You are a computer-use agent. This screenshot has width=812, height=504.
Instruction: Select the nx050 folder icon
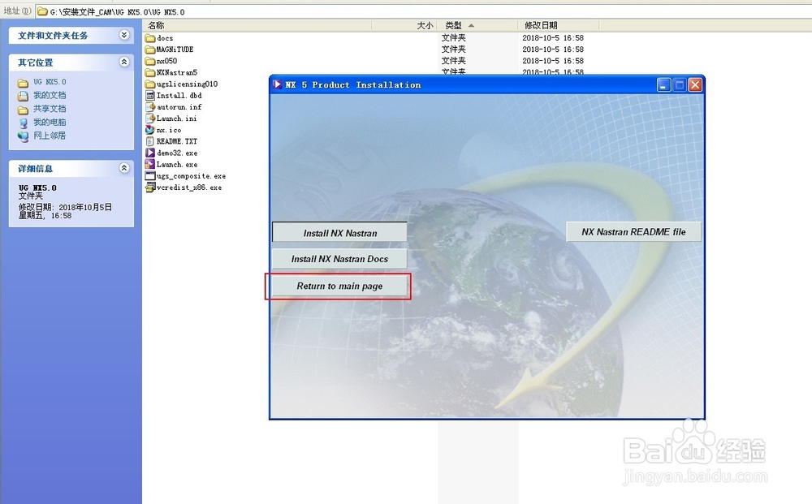tap(150, 61)
